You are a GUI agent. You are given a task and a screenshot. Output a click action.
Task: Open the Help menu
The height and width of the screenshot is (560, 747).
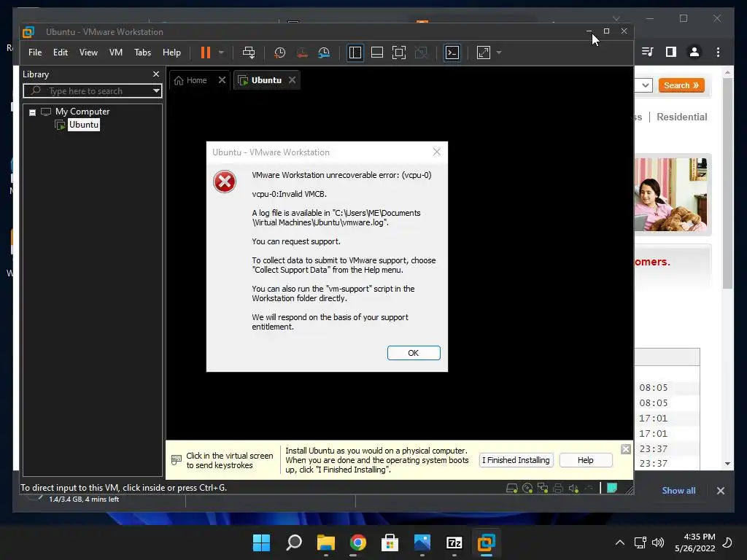pos(171,52)
